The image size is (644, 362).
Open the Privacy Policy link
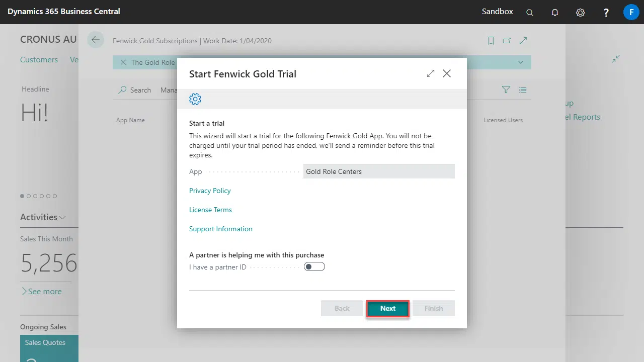click(210, 191)
